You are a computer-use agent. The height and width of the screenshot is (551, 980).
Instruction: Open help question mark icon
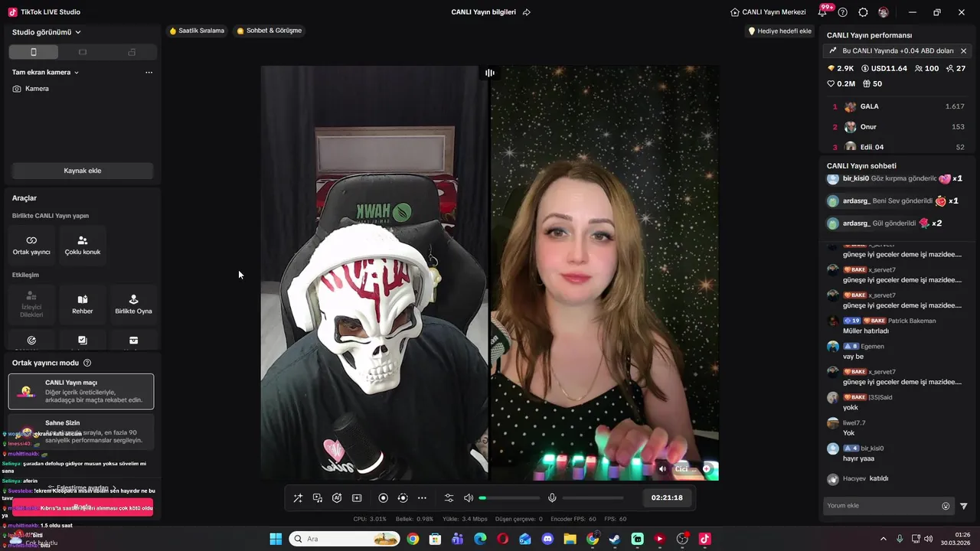[843, 12]
